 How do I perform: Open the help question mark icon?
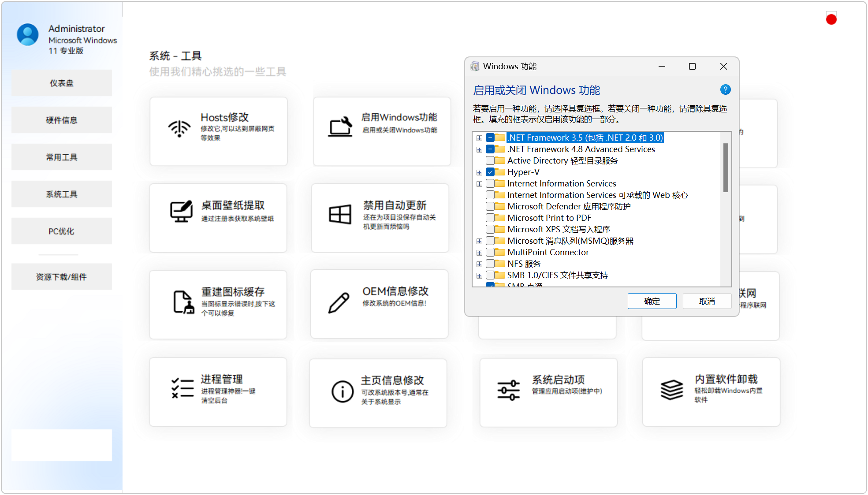(726, 90)
